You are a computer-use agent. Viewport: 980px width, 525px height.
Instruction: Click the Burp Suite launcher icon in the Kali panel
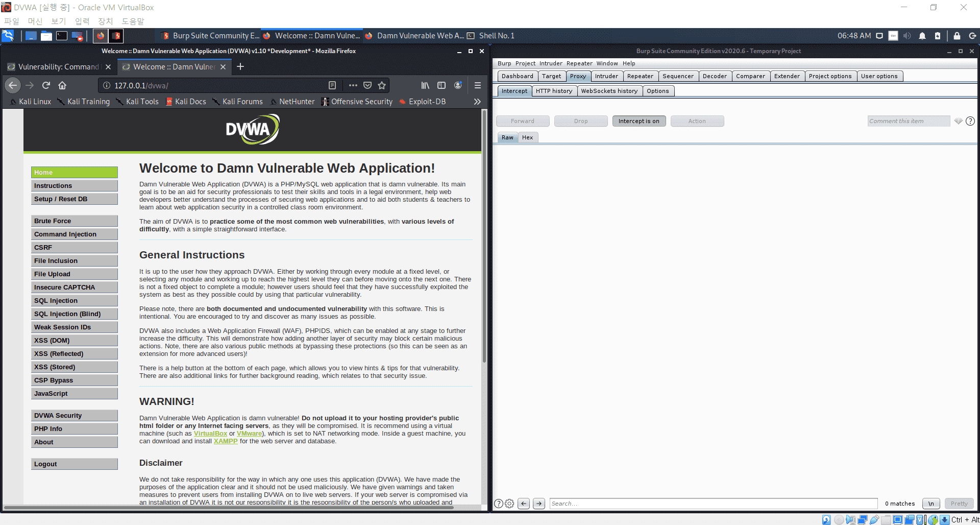pyautogui.click(x=116, y=36)
